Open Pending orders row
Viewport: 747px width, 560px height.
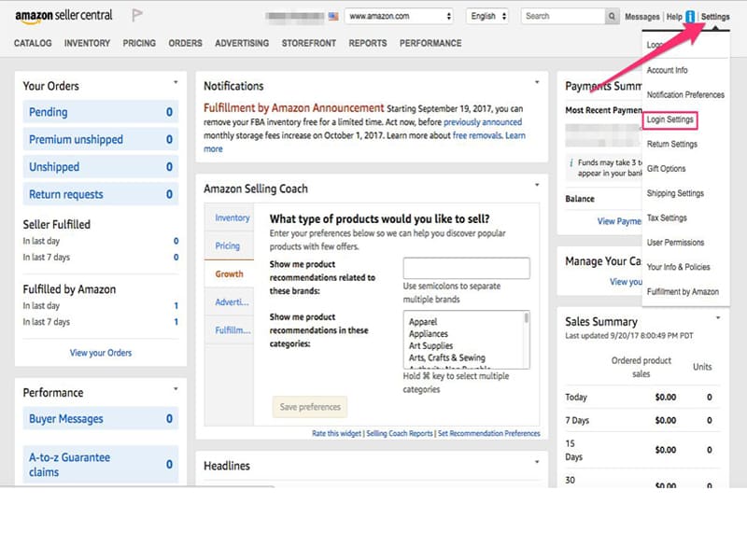tap(101, 112)
